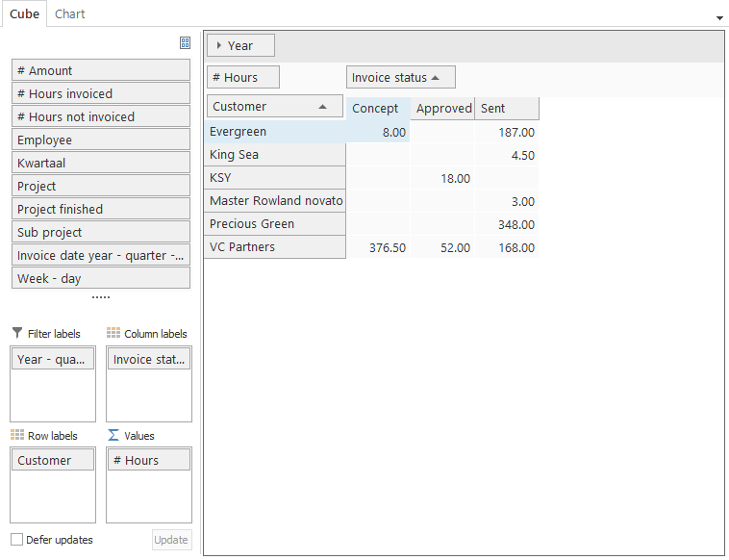Select the Cube tab

coord(24,13)
